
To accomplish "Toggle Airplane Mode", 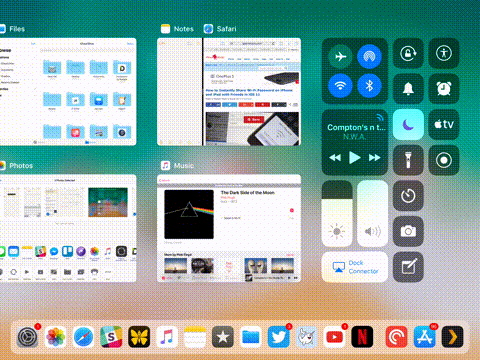I will point(340,56).
